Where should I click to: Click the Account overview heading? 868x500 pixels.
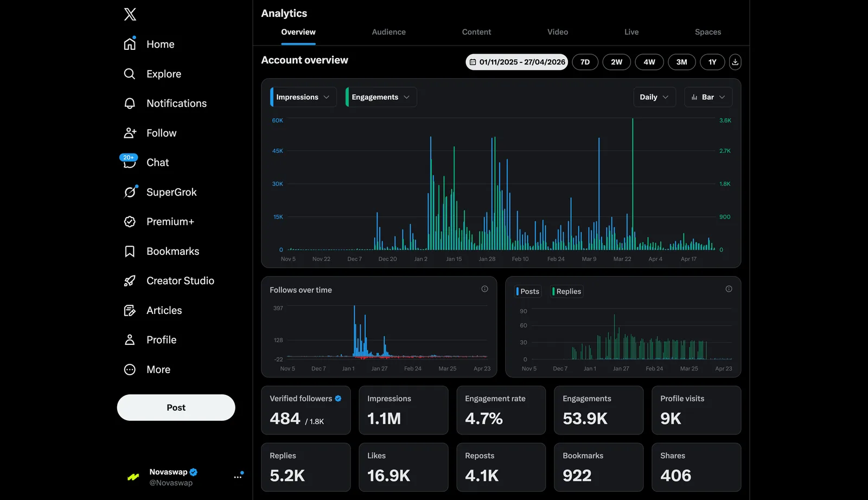pyautogui.click(x=305, y=60)
